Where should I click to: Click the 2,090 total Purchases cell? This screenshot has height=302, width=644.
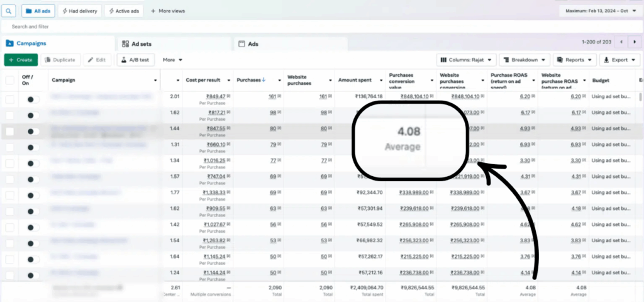pos(275,288)
